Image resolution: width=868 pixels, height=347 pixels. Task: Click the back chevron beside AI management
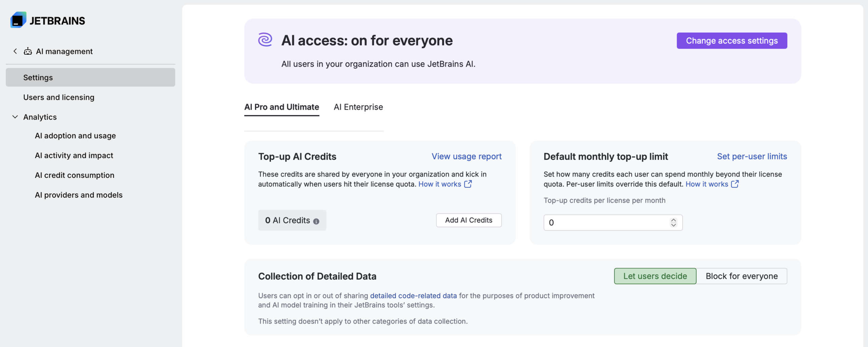(15, 51)
